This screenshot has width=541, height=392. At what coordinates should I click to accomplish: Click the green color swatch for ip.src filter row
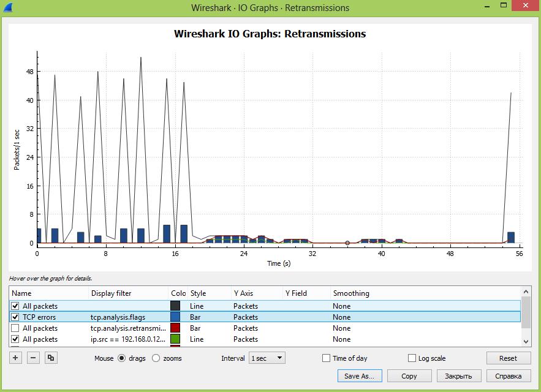[x=175, y=339]
